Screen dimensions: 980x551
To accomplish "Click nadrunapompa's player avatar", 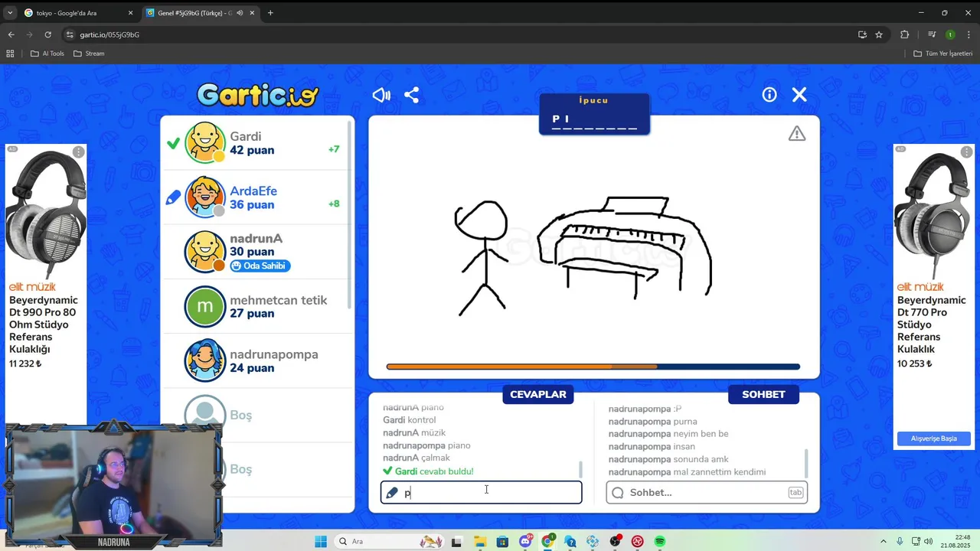I will [x=204, y=360].
